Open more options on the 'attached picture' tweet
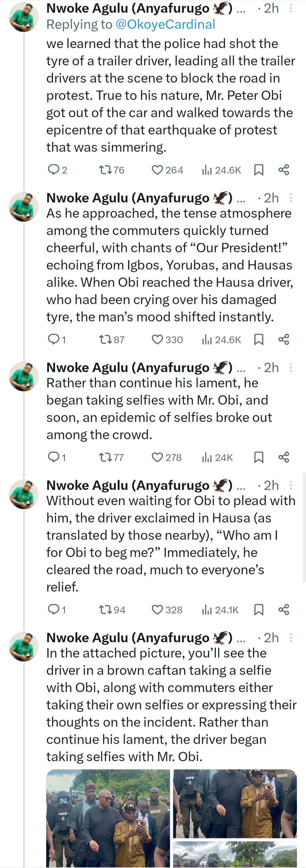The image size is (306, 868). pyautogui.click(x=291, y=638)
